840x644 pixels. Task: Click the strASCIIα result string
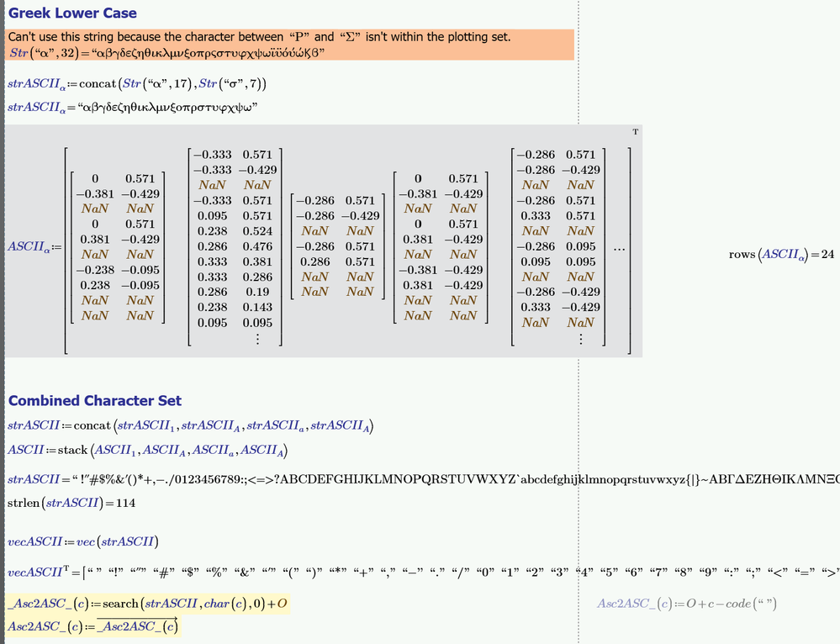(x=132, y=107)
